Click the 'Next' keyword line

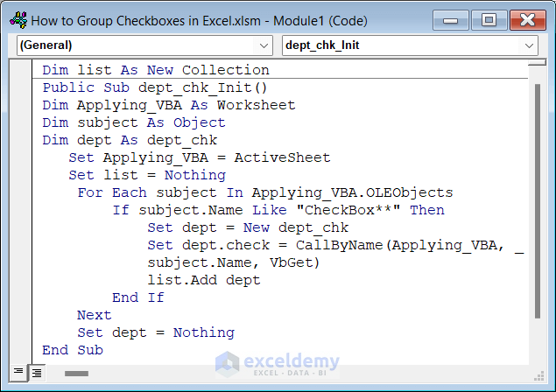coord(95,315)
